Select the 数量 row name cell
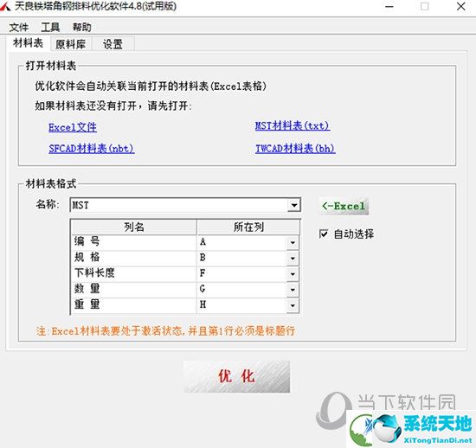Viewport: 476px width, 448px height. pyautogui.click(x=134, y=290)
